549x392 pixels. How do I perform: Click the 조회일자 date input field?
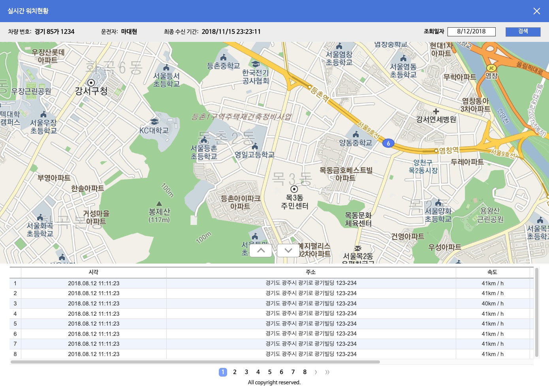[x=471, y=32]
